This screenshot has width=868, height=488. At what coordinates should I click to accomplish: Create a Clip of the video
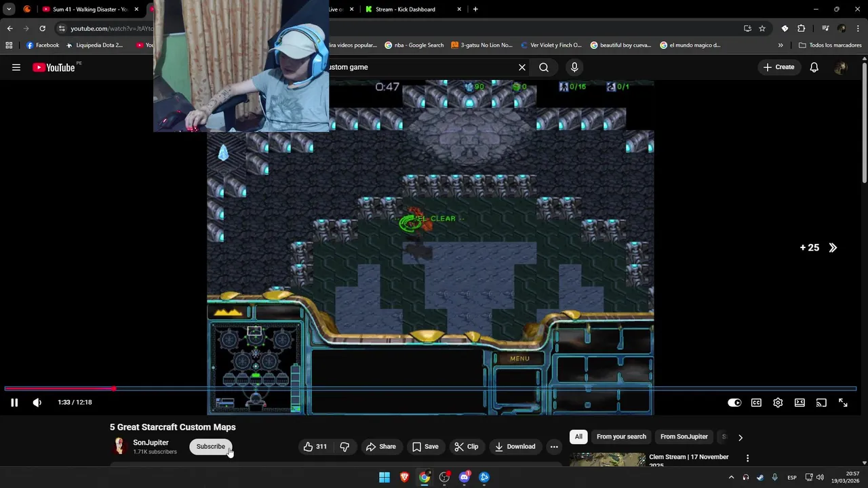pos(467,447)
